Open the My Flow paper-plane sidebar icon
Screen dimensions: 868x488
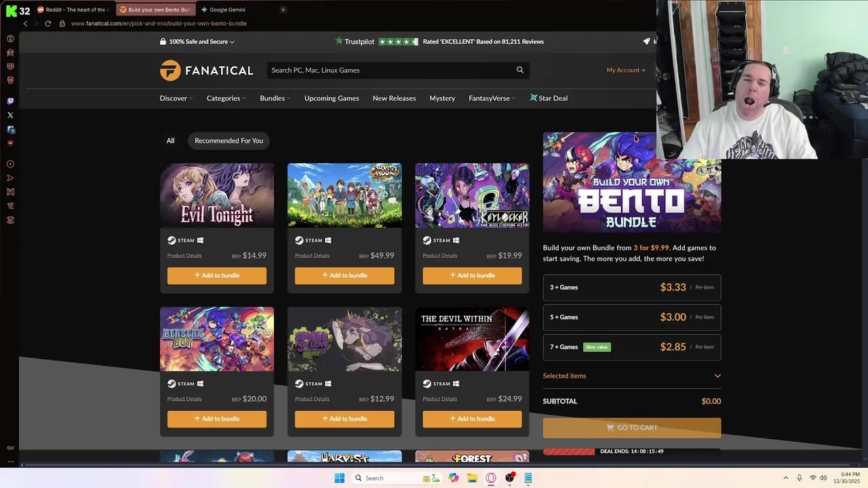[x=10, y=178]
